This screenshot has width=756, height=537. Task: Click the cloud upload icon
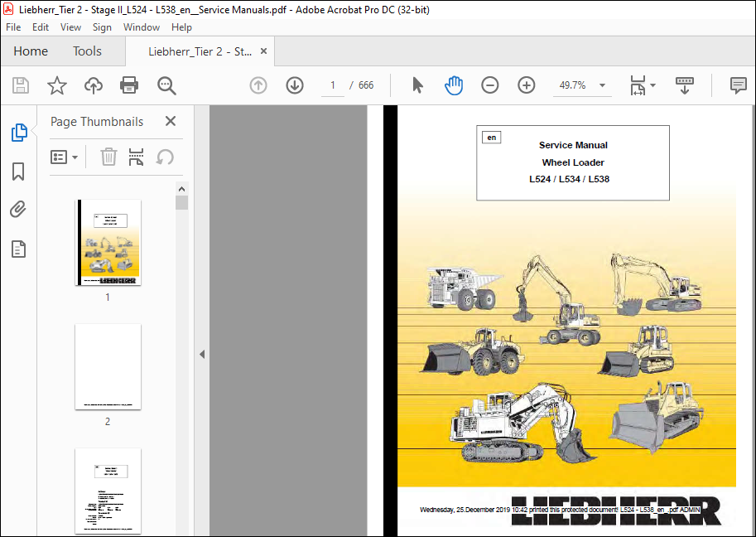94,85
